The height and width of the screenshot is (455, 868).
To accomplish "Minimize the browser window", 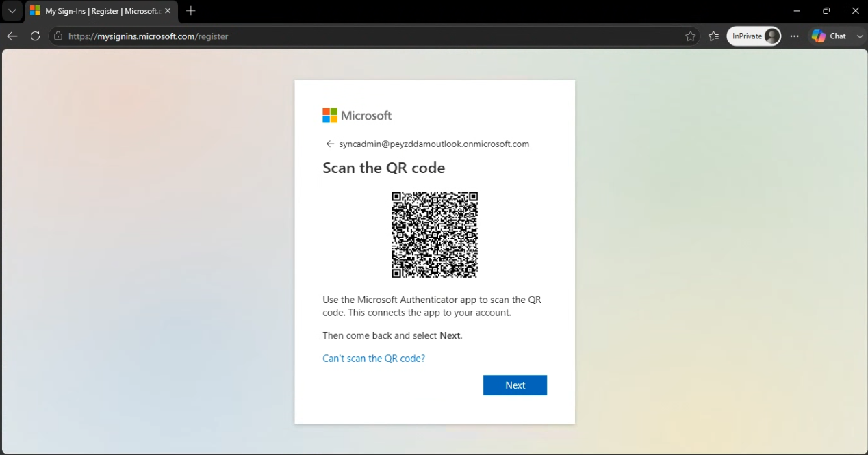I will pos(797,11).
